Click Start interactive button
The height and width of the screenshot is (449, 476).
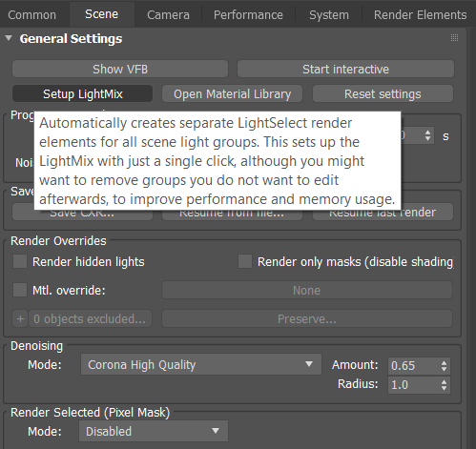(x=345, y=69)
